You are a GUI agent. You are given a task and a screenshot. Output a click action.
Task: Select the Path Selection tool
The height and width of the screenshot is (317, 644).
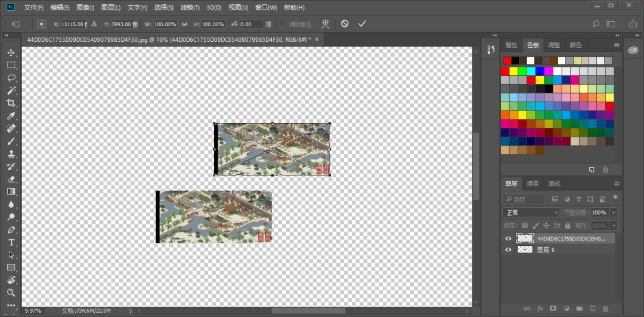11,255
